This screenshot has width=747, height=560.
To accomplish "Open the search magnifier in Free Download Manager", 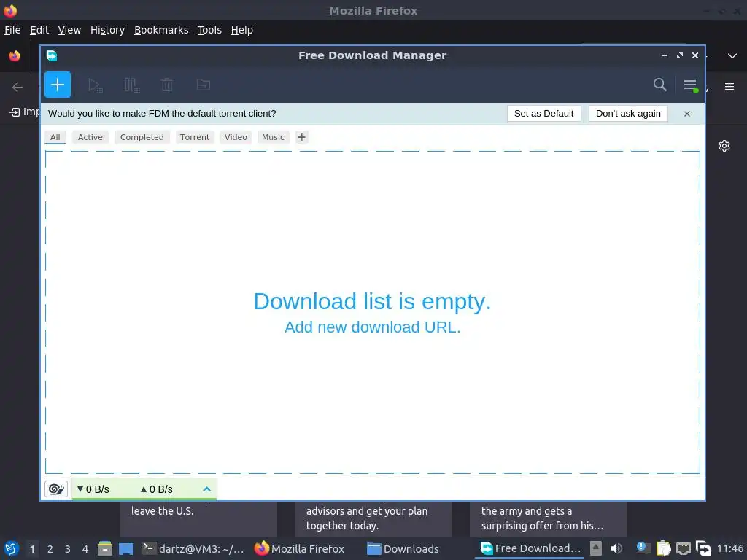I will tap(659, 85).
